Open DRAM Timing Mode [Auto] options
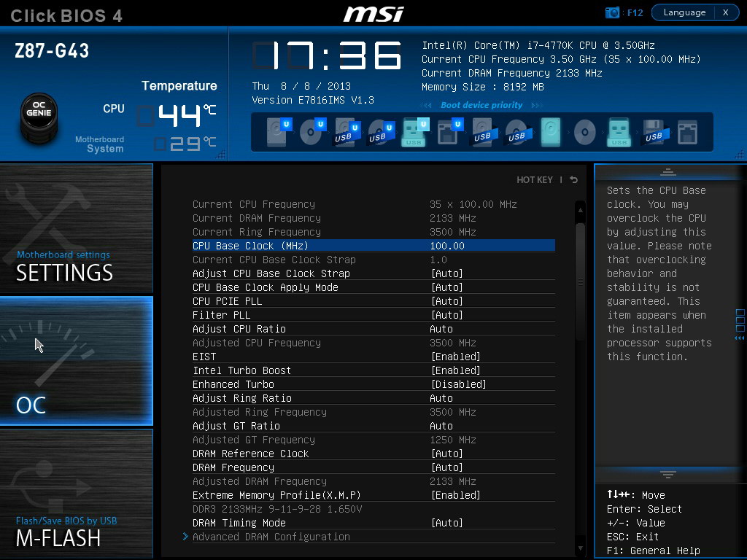Image resolution: width=747 pixels, height=560 pixels. tap(447, 523)
